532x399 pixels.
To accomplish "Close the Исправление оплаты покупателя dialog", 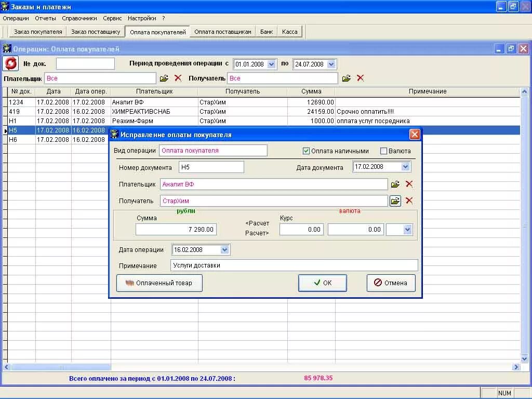I will tap(415, 135).
